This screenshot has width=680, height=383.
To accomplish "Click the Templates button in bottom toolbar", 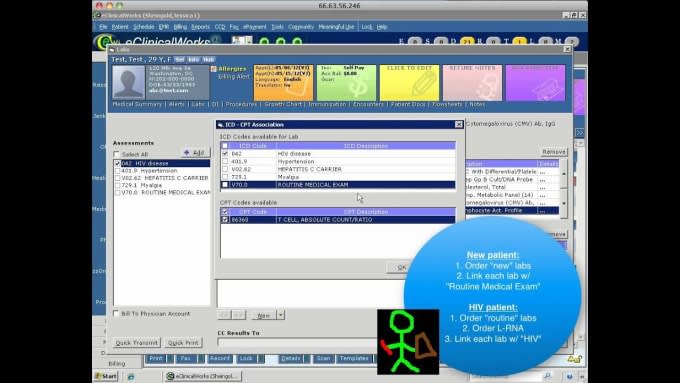I will point(354,359).
